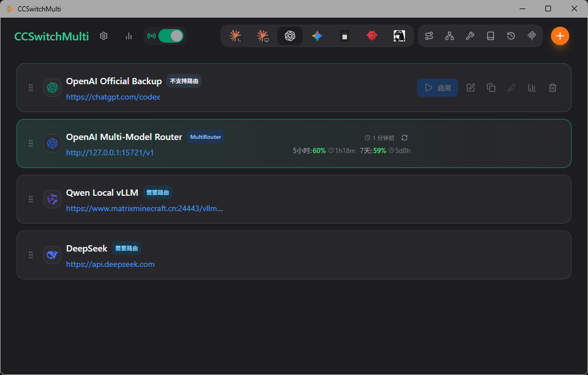588x375 pixels.
Task: Select the red creature app tab
Action: pyautogui.click(x=372, y=36)
